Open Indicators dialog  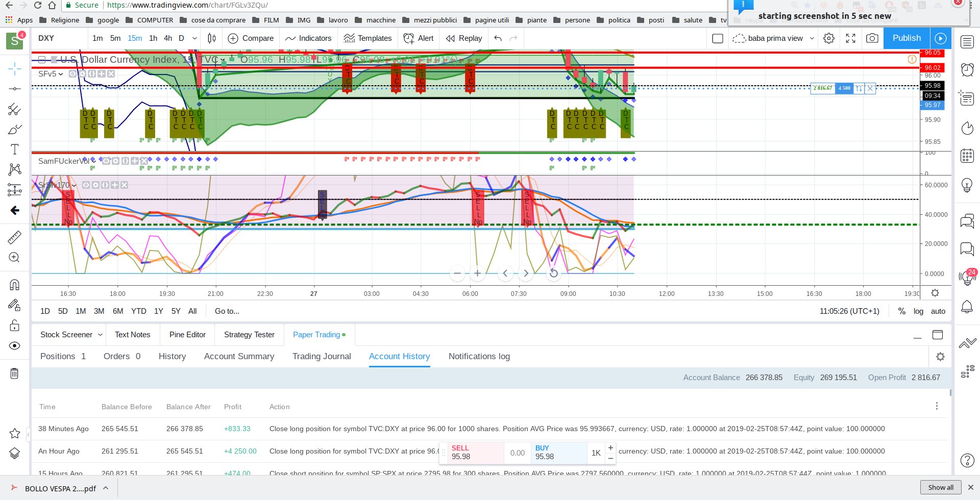[x=308, y=38]
